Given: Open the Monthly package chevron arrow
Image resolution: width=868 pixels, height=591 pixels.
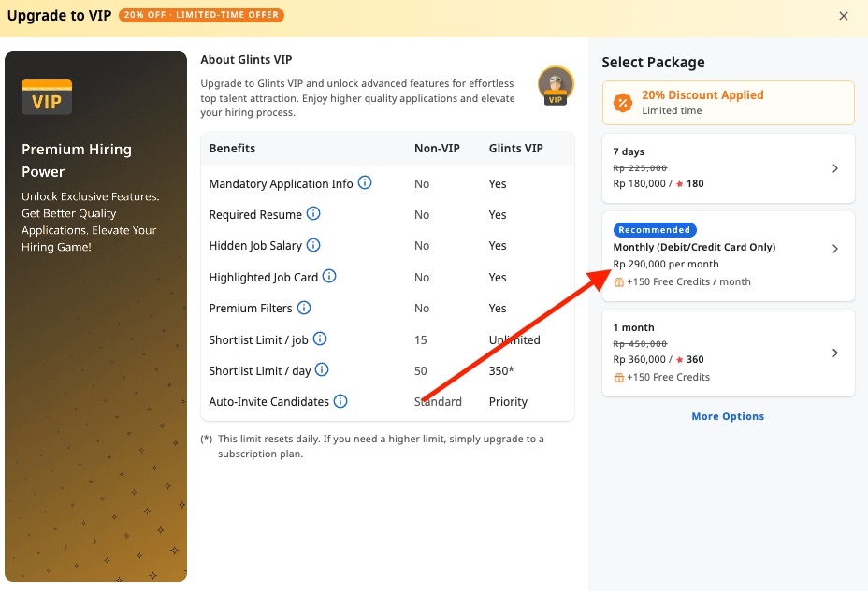Looking at the screenshot, I should (835, 249).
